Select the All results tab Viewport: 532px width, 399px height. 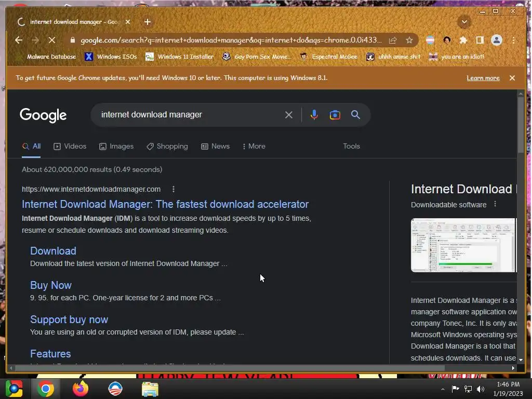31,146
